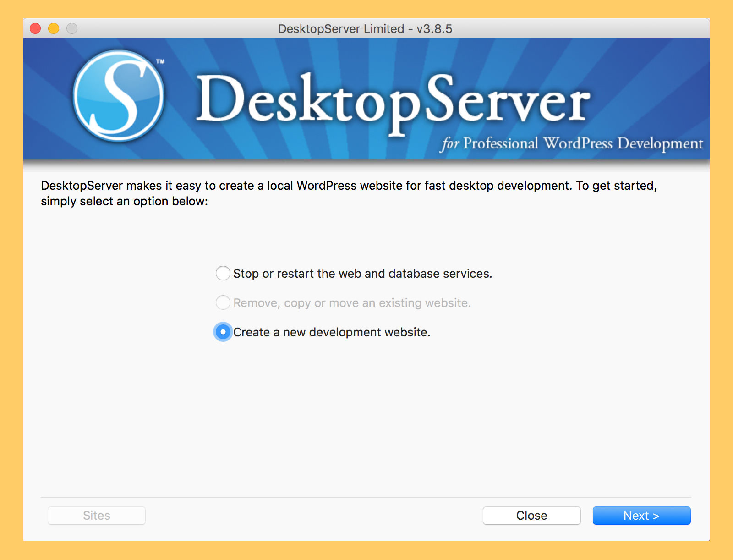Click the window title "DesktopServer Limited - v3.8.5"
Screen dimensions: 733x560
click(365, 29)
